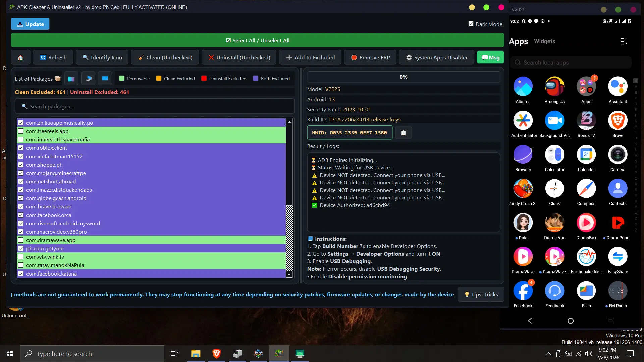
Task: Click Select All / Unselect All bar
Action: (258, 40)
